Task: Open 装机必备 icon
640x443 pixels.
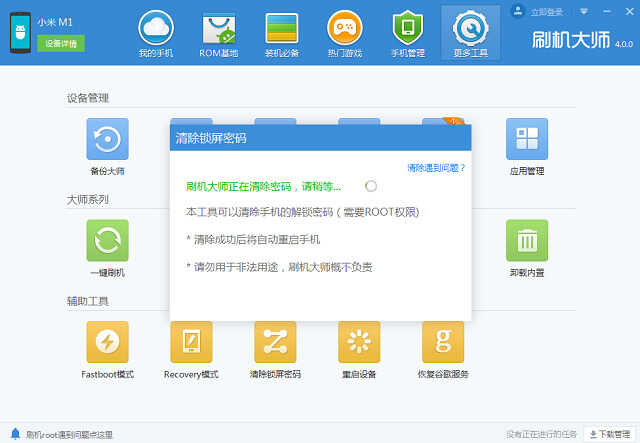Action: click(x=282, y=28)
